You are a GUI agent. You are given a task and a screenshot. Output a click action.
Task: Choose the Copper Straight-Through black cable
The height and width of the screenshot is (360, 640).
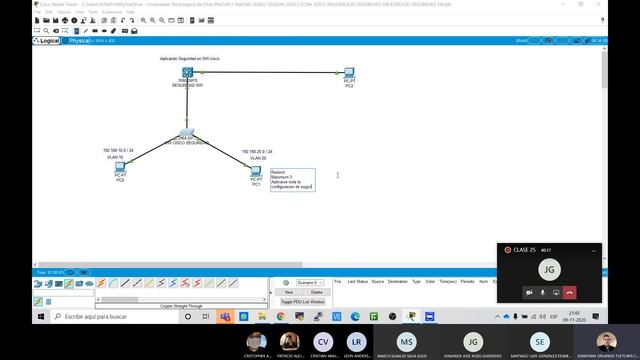tap(125, 283)
